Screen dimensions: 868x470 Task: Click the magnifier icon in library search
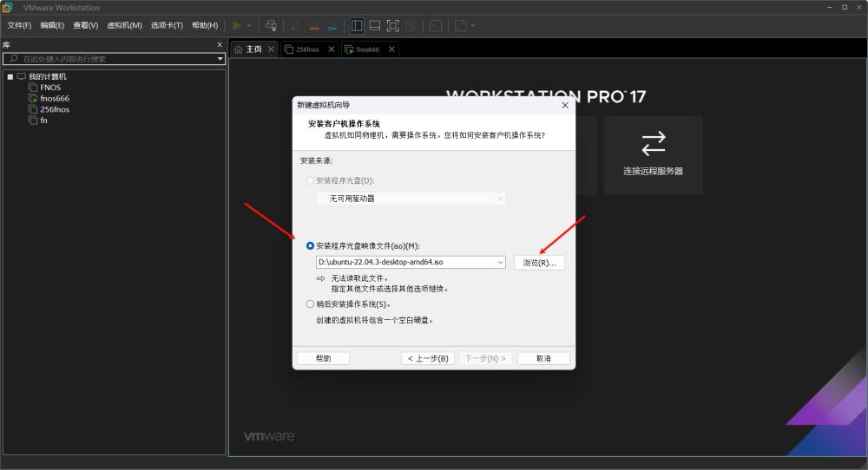[x=13, y=59]
